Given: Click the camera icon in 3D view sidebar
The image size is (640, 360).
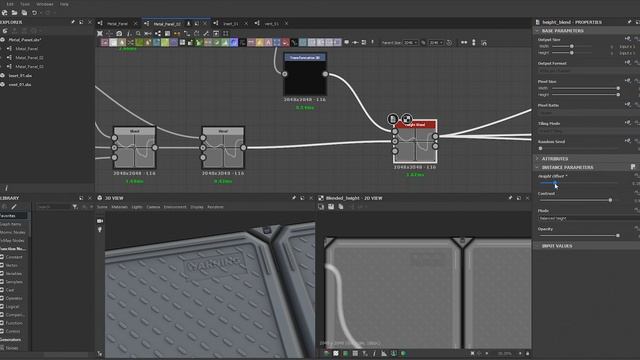Looking at the screenshot, I should click(100, 221).
